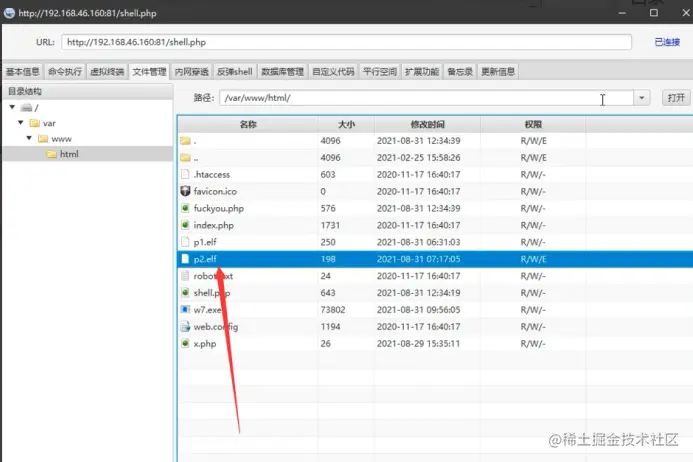Image resolution: width=693 pixels, height=462 pixels.
Task: Click the p2.elf file icon
Action: click(185, 259)
